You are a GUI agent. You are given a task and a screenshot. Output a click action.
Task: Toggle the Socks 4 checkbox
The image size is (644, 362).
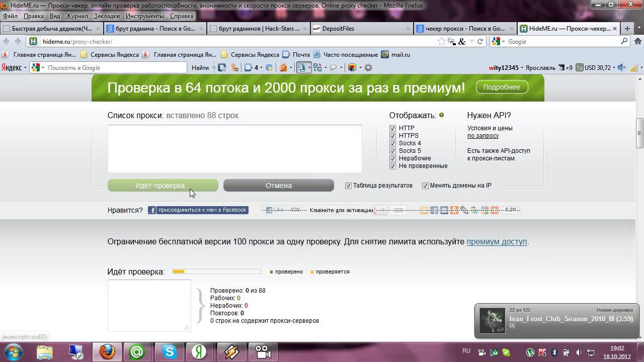click(x=392, y=143)
